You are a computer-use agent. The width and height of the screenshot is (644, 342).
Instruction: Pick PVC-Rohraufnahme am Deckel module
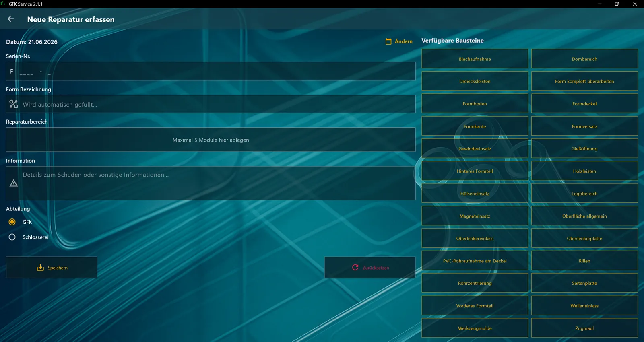475,261
